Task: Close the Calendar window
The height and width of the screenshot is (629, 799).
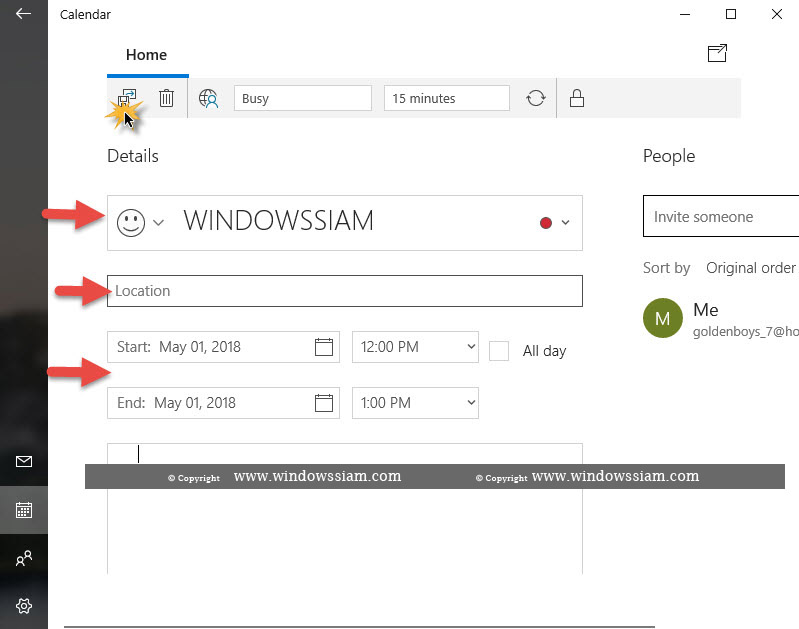Action: pyautogui.click(x=777, y=14)
